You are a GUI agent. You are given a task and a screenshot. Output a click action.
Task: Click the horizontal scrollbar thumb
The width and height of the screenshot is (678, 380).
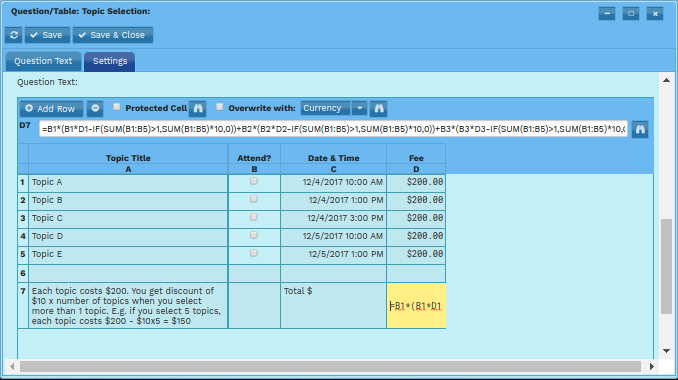330,367
